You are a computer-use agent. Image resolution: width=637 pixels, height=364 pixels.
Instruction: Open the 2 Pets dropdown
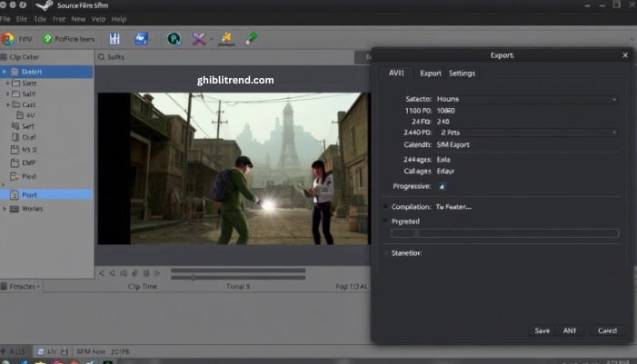pos(527,133)
